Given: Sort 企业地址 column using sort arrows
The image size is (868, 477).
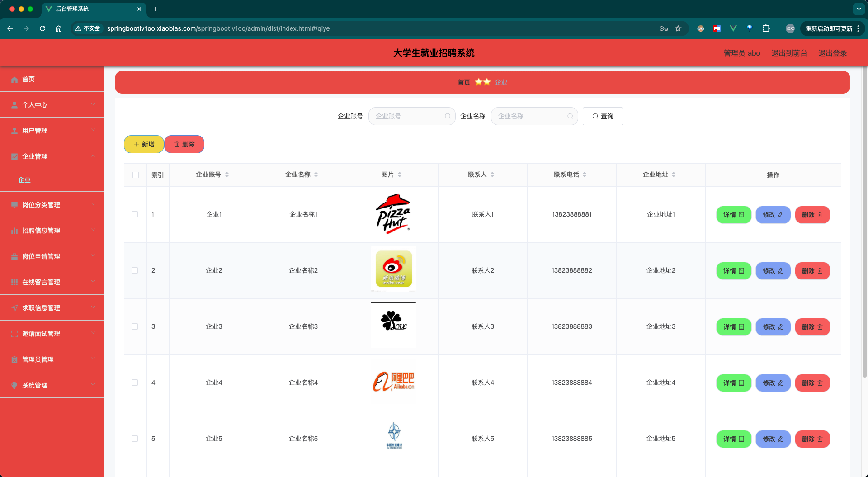Looking at the screenshot, I should click(x=674, y=175).
